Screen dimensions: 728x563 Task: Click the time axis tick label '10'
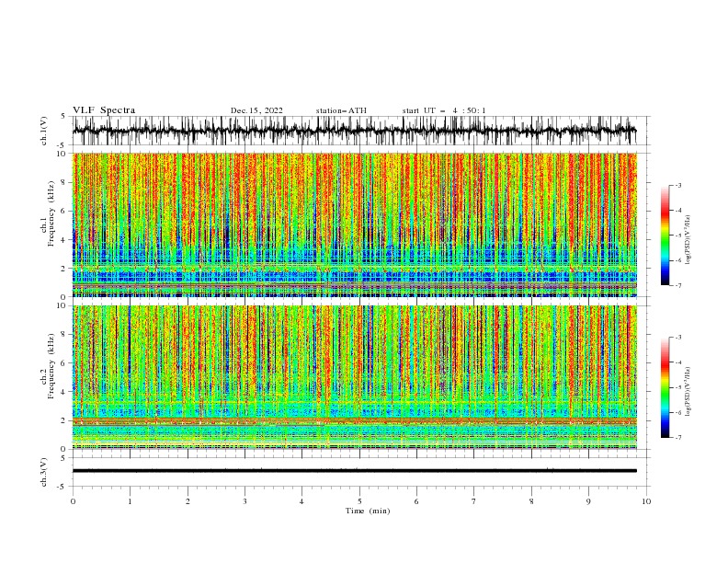point(646,501)
